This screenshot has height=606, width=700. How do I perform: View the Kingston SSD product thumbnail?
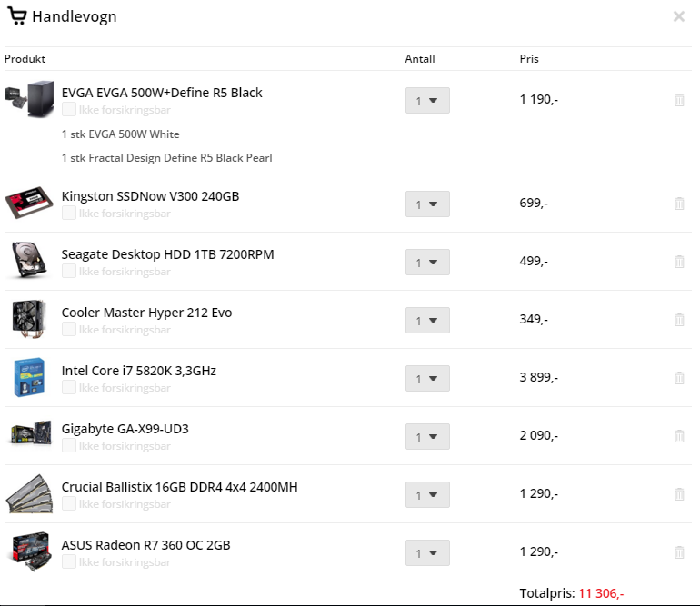pyautogui.click(x=29, y=203)
